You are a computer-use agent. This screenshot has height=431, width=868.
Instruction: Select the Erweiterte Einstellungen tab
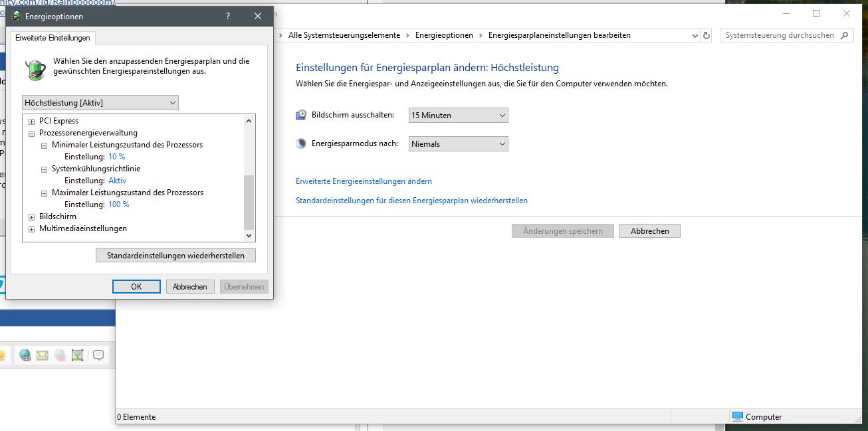pyautogui.click(x=53, y=38)
